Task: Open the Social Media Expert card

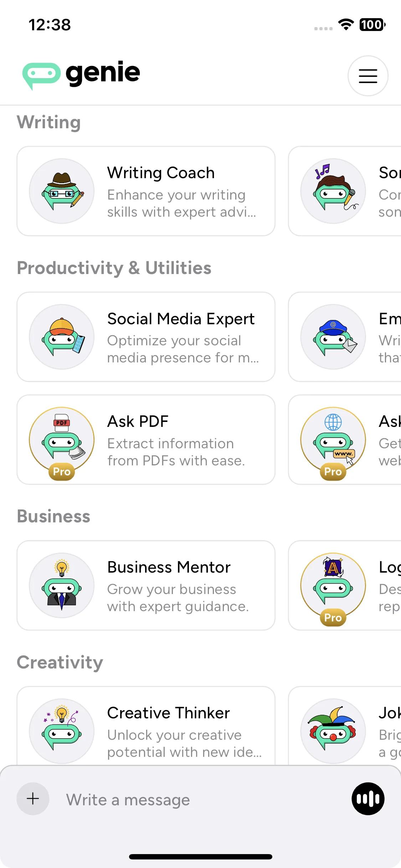Action: 146,337
